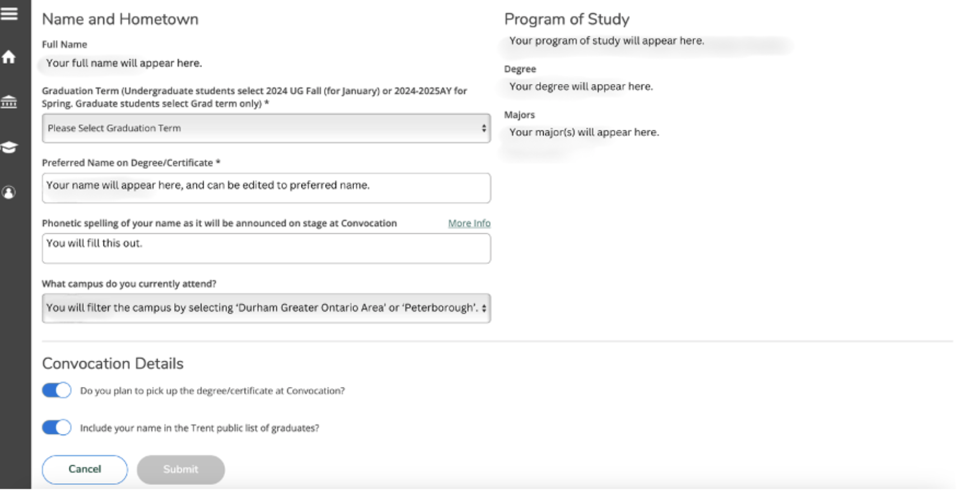
Task: Click the Graduation Term stepper arrows
Action: tap(484, 128)
